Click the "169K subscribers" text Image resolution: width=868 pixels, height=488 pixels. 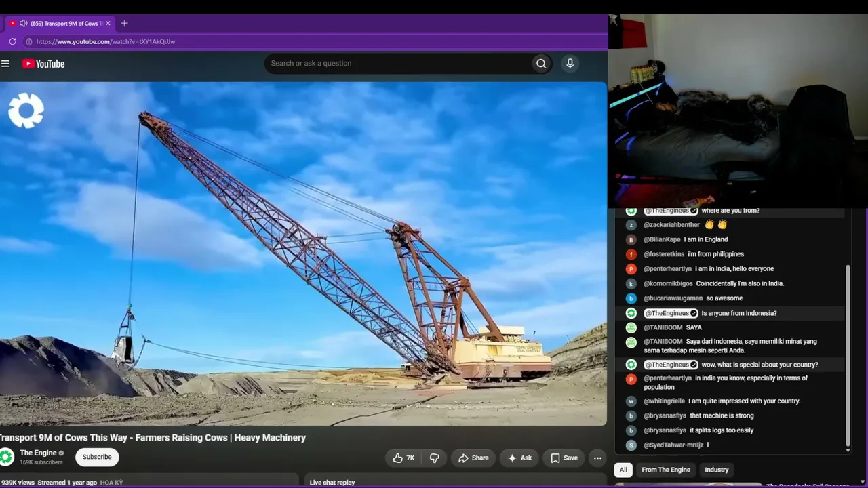pyautogui.click(x=41, y=462)
